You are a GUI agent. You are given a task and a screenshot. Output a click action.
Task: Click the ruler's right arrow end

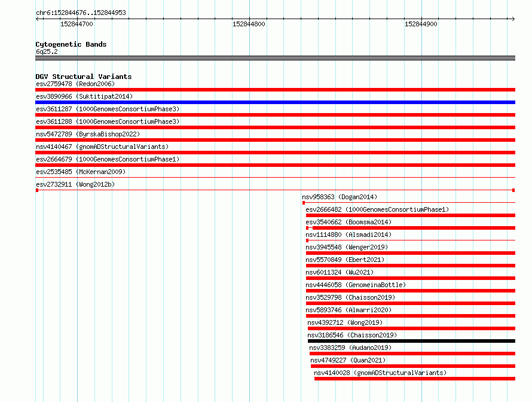pos(513,19)
